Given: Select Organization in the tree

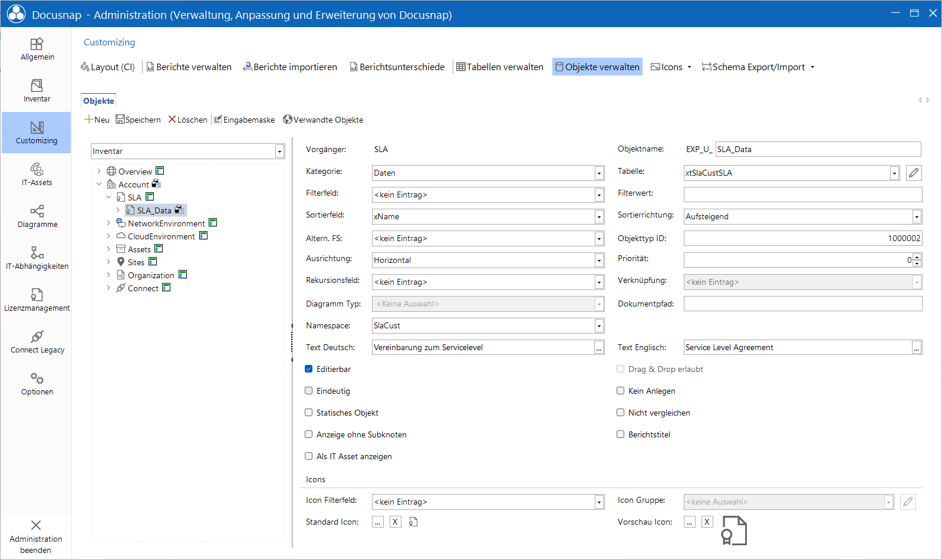Looking at the screenshot, I should coord(151,275).
